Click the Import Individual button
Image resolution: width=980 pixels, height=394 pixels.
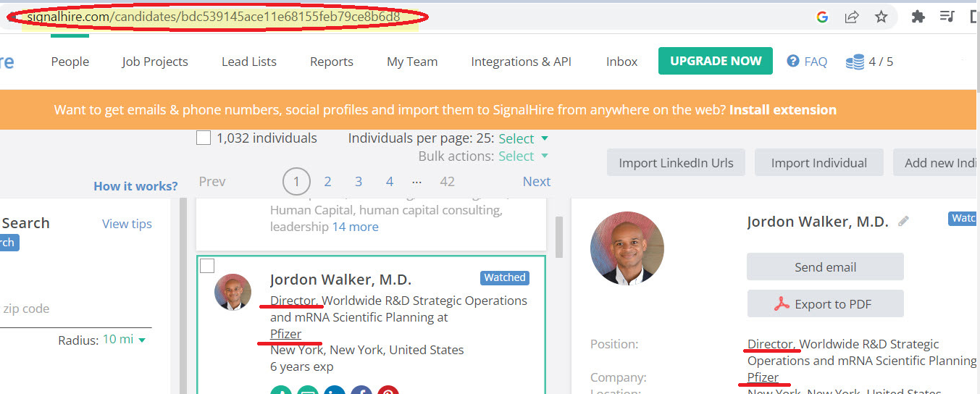point(819,163)
